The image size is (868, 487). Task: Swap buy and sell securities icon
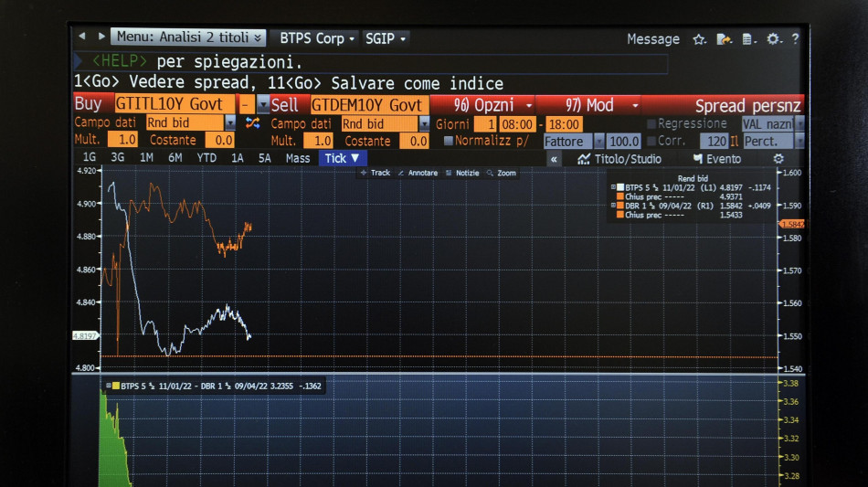click(x=253, y=122)
